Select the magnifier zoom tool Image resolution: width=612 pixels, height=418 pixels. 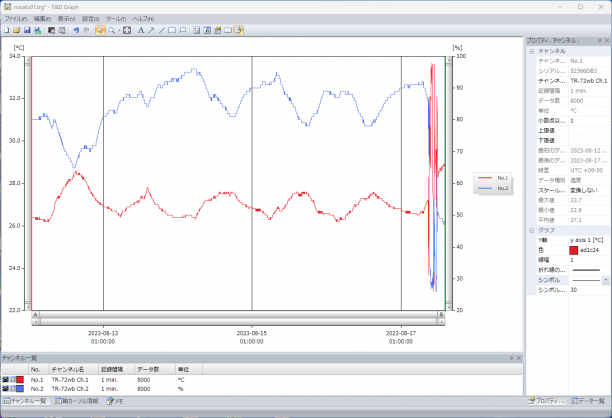pos(111,30)
